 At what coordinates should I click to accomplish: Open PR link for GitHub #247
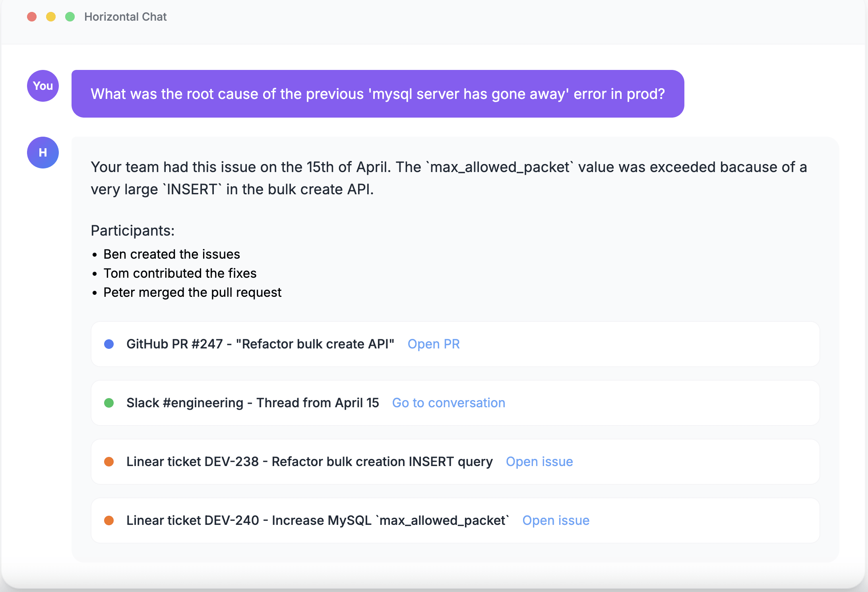434,344
